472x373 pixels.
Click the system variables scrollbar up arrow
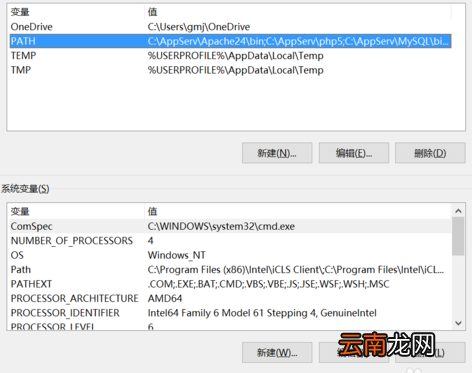click(x=458, y=211)
